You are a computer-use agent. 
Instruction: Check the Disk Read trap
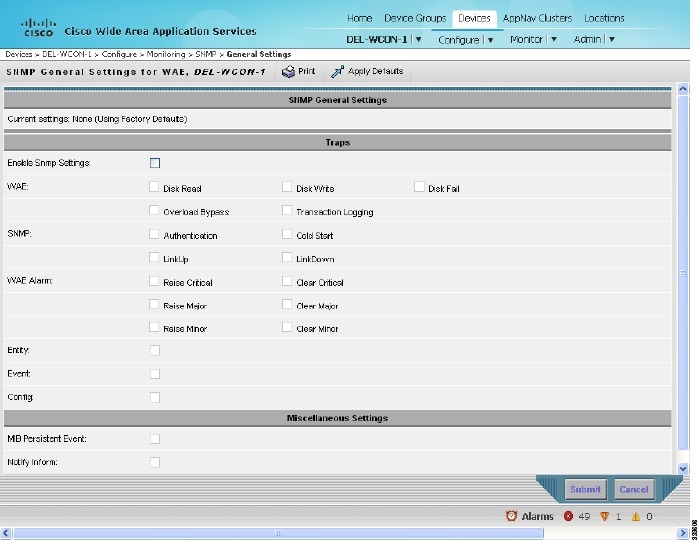coord(154,186)
